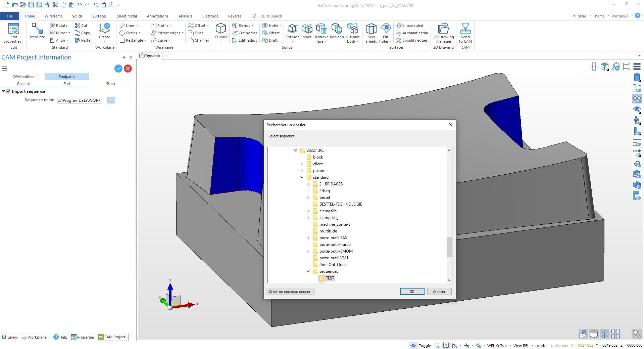Cancel CAM Project with red X
The image size is (644, 349).
pyautogui.click(x=128, y=69)
